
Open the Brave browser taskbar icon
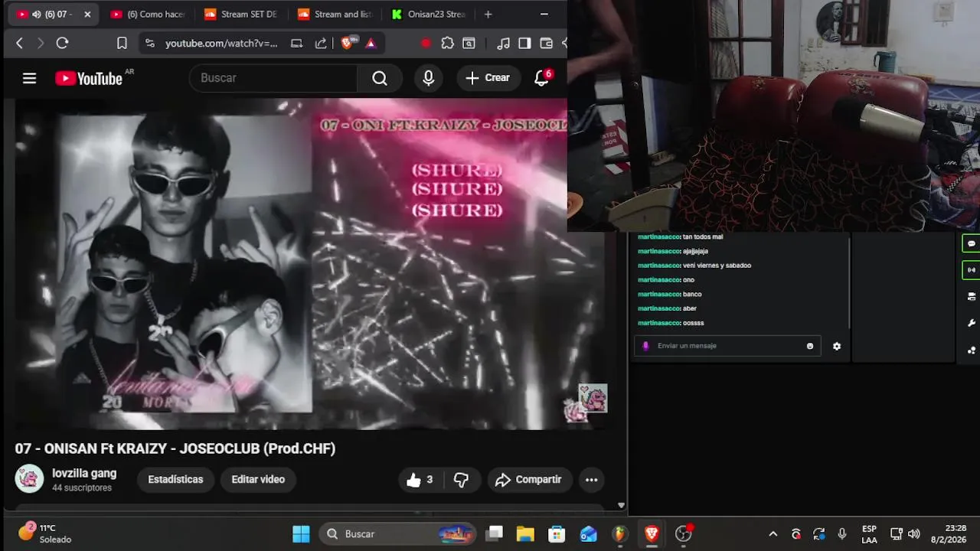point(652,533)
